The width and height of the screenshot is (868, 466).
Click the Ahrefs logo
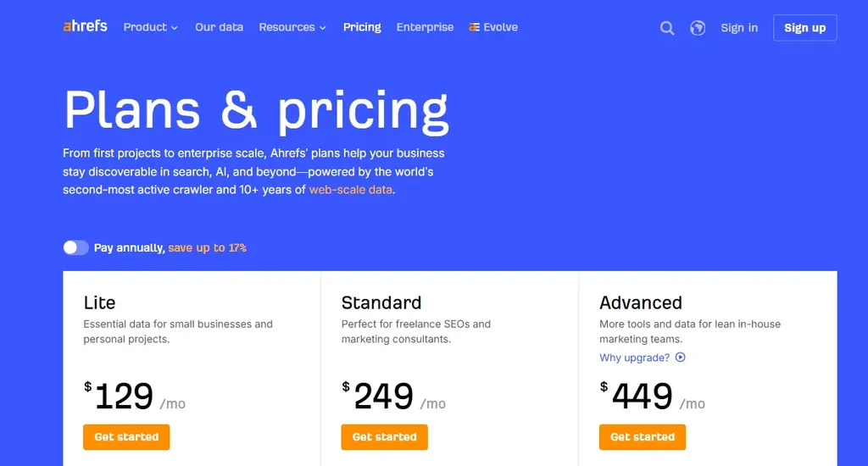(85, 26)
